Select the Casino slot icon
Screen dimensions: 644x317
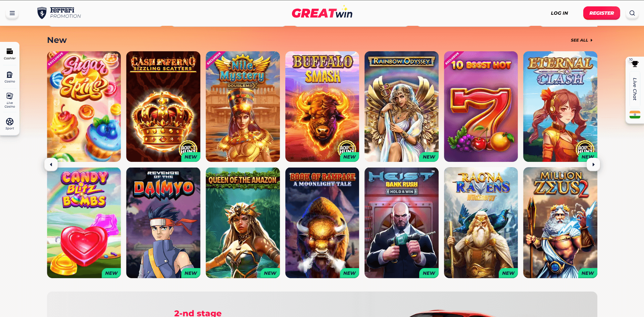click(10, 75)
